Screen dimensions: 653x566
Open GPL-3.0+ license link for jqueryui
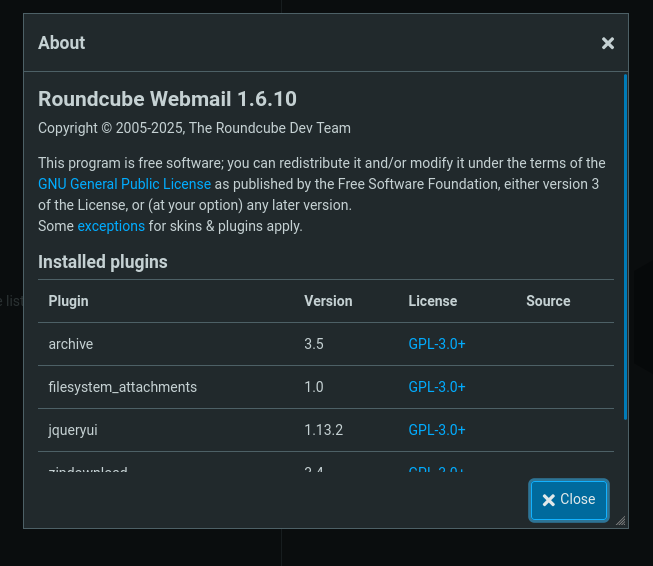click(437, 430)
